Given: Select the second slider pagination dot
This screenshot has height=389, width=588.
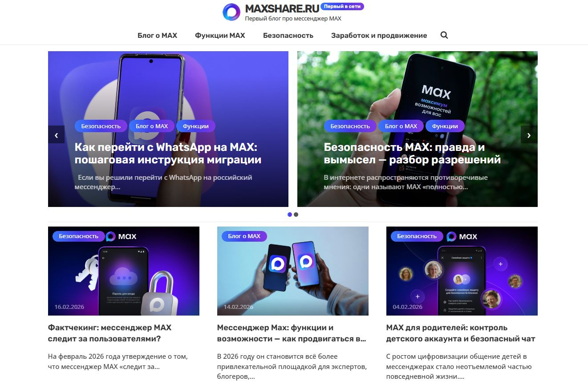Looking at the screenshot, I should click(x=296, y=215).
